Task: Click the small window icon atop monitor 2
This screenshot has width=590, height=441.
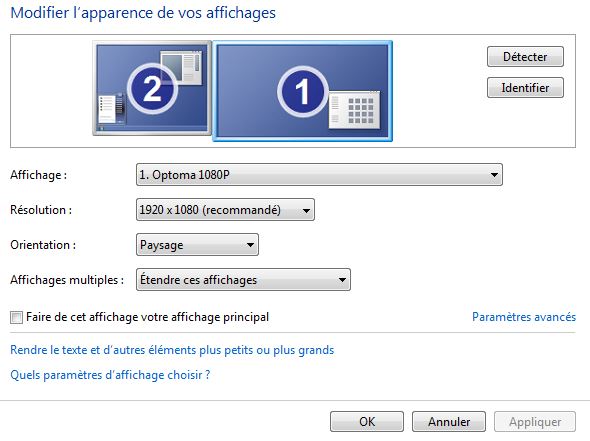Action: pyautogui.click(x=181, y=68)
